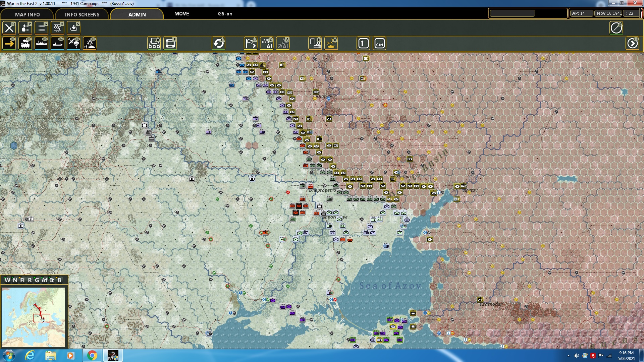Toggle the GS-on setting
The width and height of the screenshot is (644, 362).
point(224,14)
